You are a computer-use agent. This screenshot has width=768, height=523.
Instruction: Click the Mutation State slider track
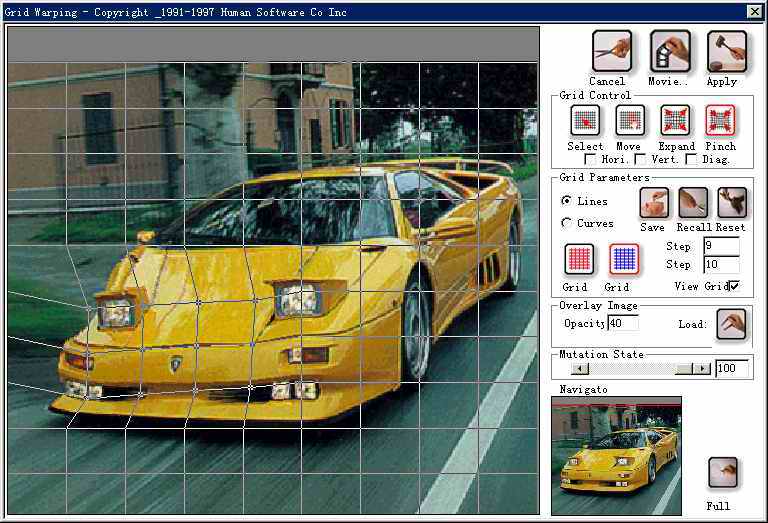(630, 369)
